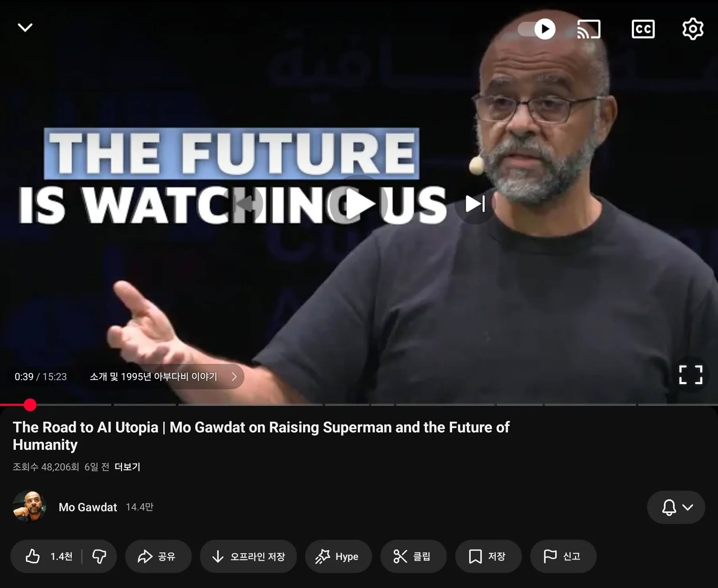Open video settings gear
This screenshot has height=588, width=718.
pos(693,29)
